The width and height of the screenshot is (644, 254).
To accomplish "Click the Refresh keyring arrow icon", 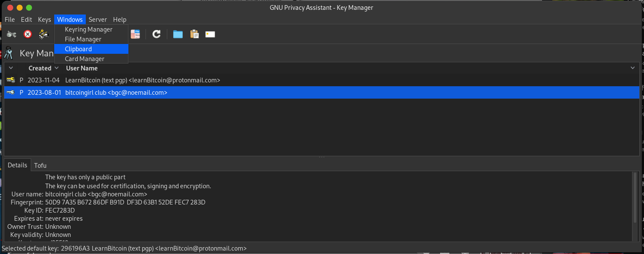I will point(157,34).
